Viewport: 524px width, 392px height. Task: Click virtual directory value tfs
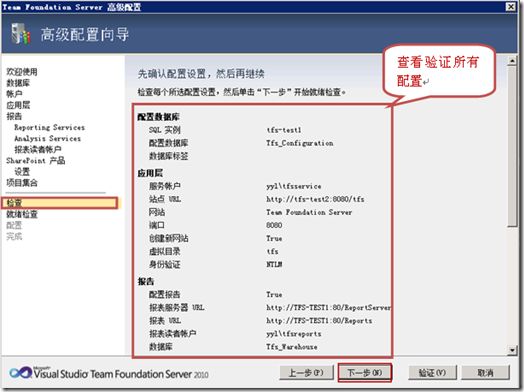pos(272,251)
